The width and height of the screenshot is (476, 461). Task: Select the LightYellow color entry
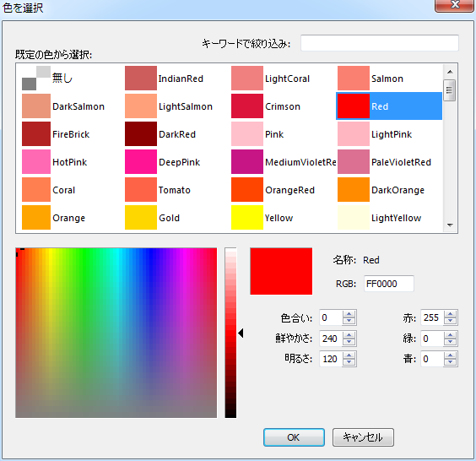(389, 218)
